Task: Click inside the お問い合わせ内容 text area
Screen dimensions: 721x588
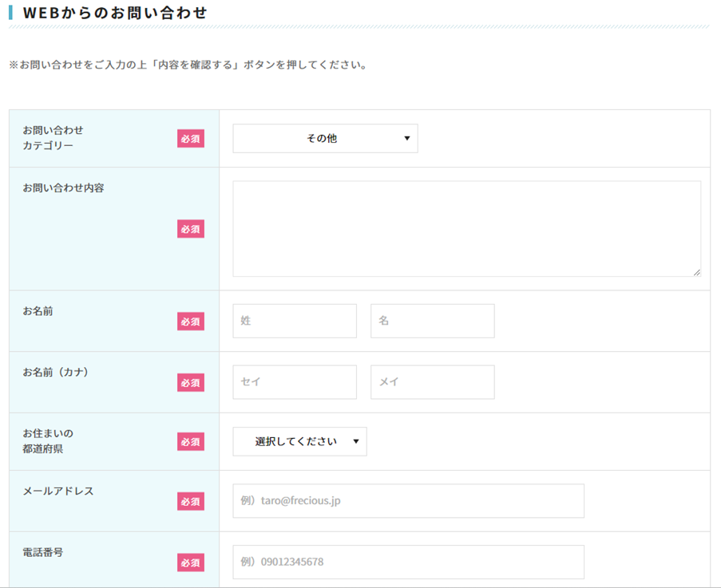Action: pyautogui.click(x=466, y=228)
